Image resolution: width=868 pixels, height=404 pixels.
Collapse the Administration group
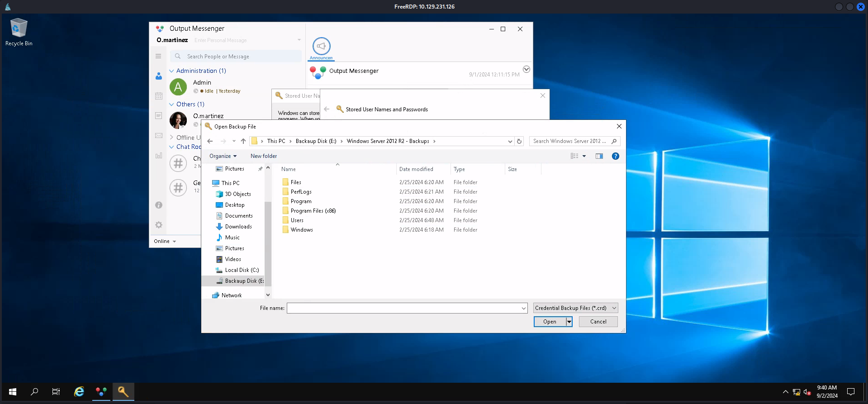tap(171, 71)
